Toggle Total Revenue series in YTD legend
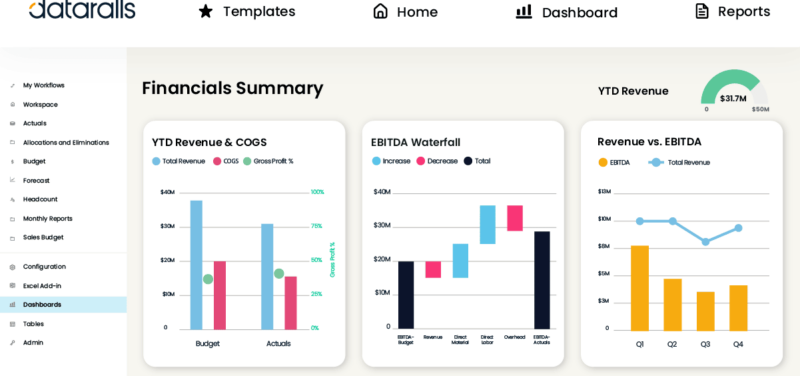The width and height of the screenshot is (800, 376). tap(179, 161)
